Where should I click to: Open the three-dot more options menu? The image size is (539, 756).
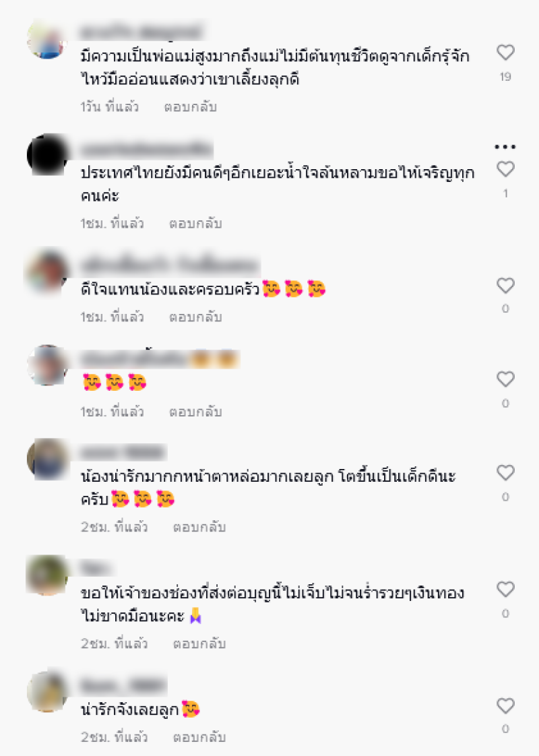[505, 147]
